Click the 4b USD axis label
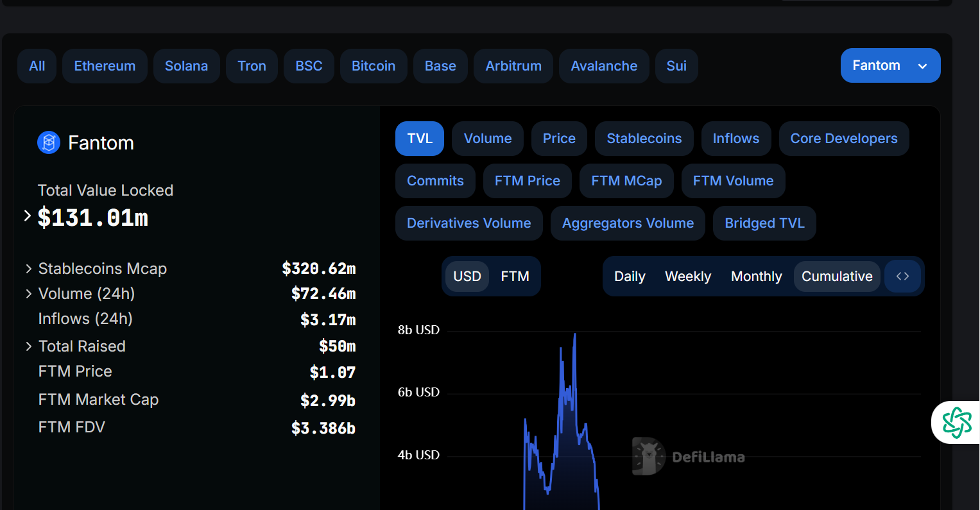Image resolution: width=980 pixels, height=510 pixels. coord(418,455)
